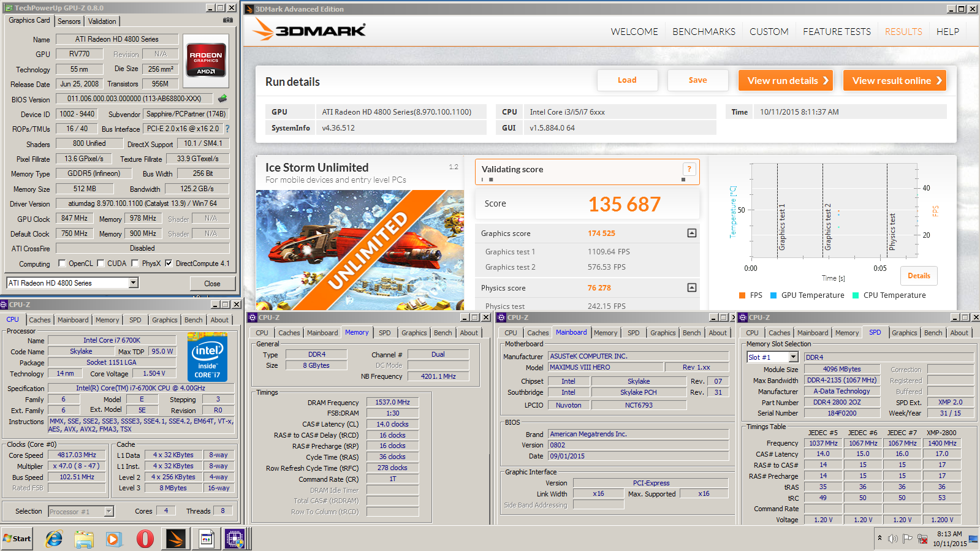
Task: Click the Ice Storm Unlimited benchmark thumbnail
Action: pos(360,250)
